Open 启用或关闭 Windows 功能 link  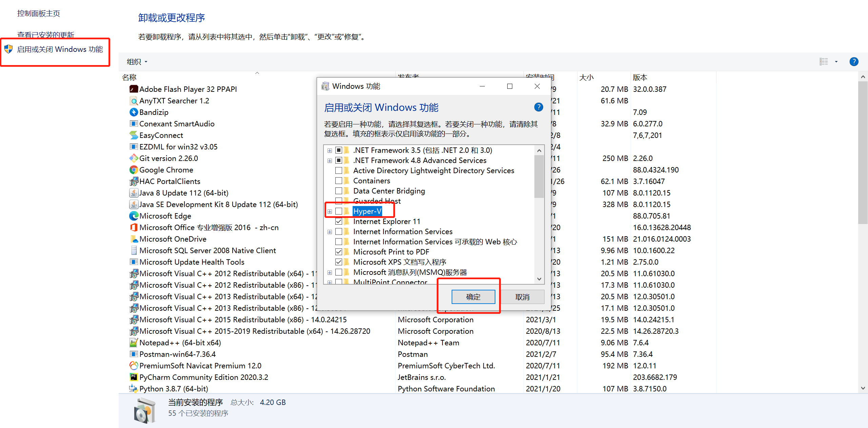point(60,49)
